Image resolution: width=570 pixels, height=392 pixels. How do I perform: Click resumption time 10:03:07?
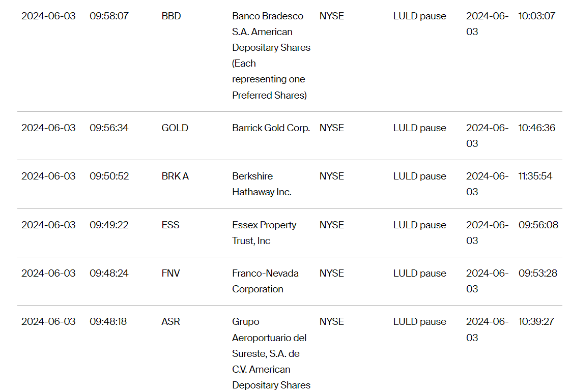coord(536,16)
